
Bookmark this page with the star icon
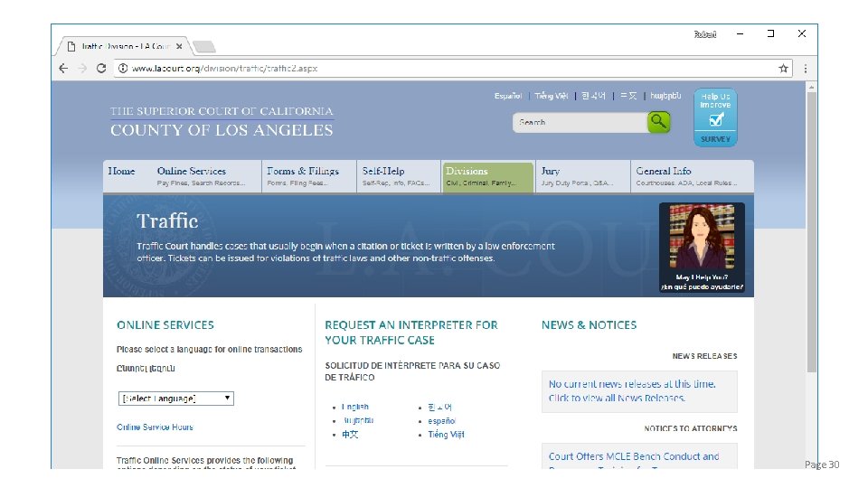(x=783, y=68)
